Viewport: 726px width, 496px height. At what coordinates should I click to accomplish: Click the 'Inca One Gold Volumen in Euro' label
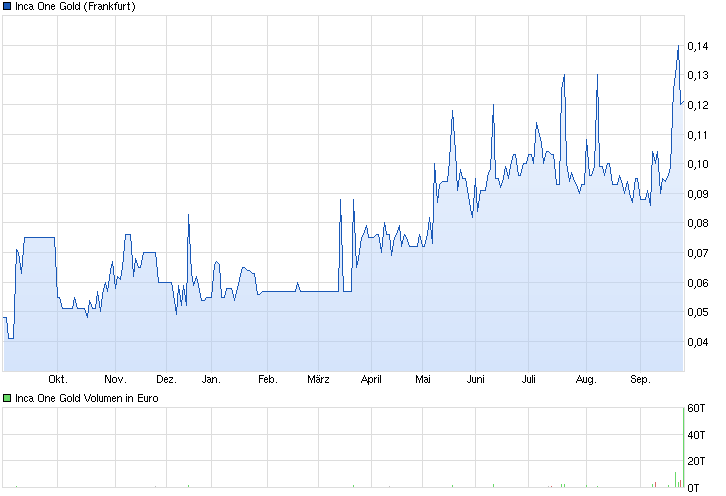click(x=86, y=398)
